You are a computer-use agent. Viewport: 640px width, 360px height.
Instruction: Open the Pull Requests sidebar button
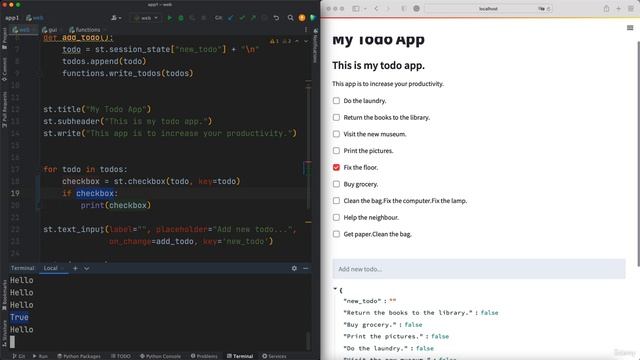[x=4, y=109]
